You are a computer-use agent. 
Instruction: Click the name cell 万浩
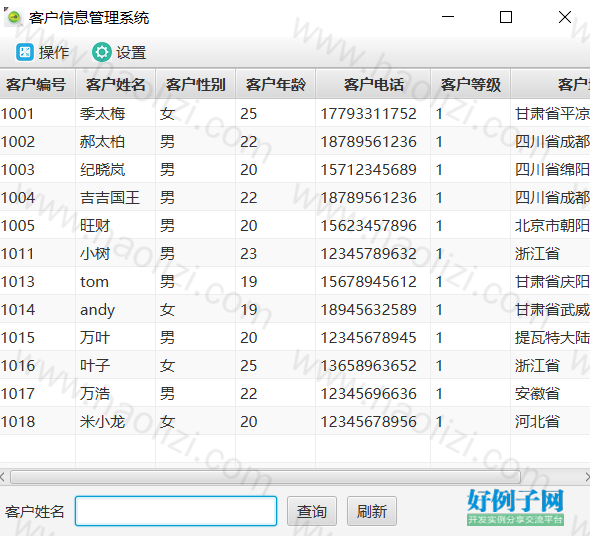tap(116, 393)
